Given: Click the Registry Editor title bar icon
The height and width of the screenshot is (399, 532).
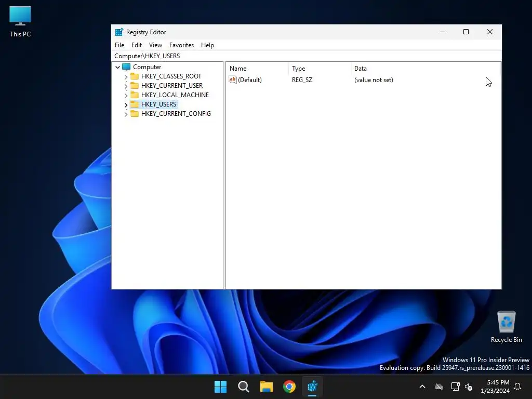Looking at the screenshot, I should [119, 32].
